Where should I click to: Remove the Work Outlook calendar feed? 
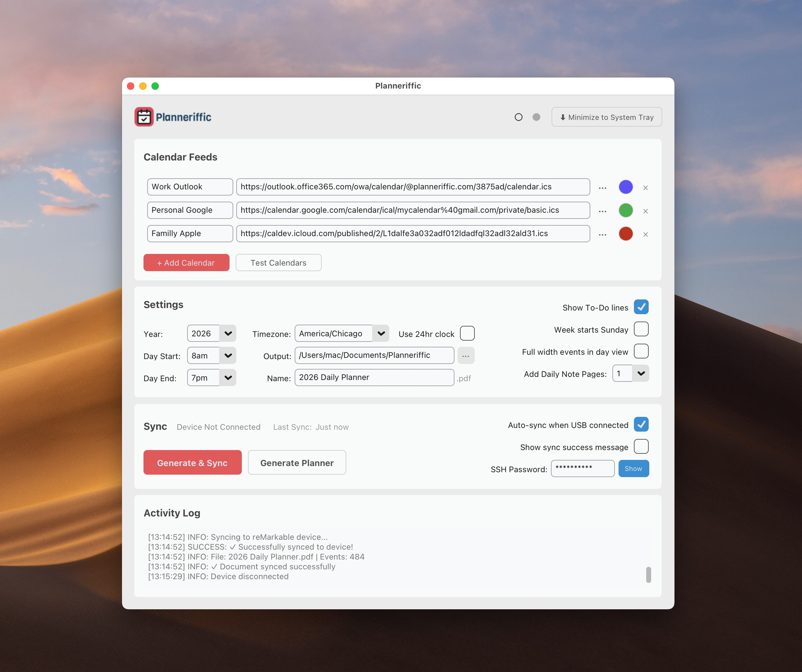point(646,188)
